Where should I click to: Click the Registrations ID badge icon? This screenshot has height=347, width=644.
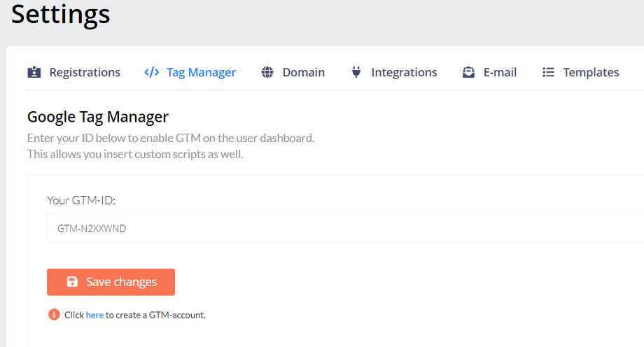34,72
